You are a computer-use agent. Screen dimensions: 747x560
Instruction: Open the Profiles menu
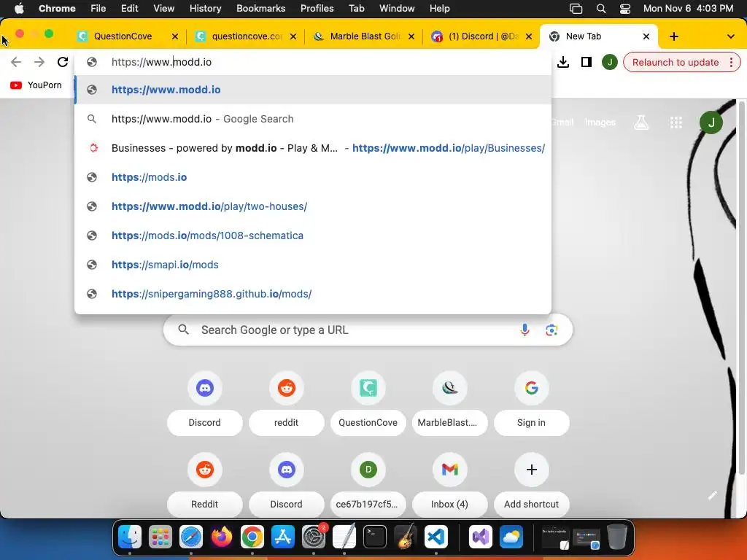tap(317, 8)
